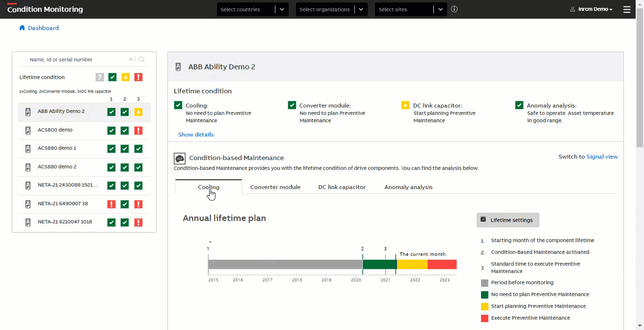Click timeline marker 2 on lifetime plan
The height and width of the screenshot is (330, 644).
point(362,249)
